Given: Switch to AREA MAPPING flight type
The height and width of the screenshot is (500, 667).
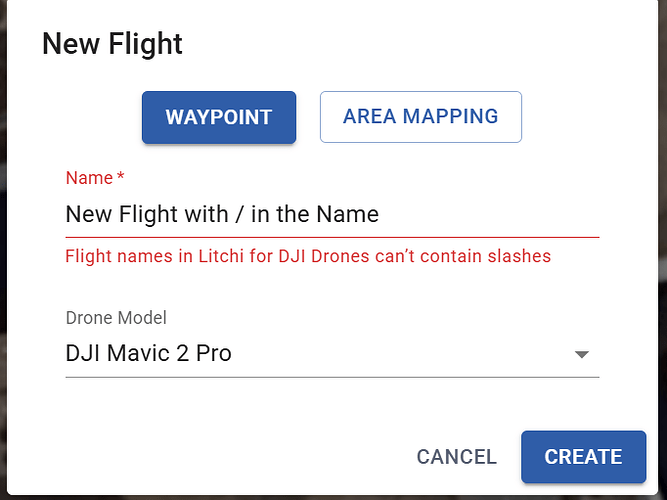Looking at the screenshot, I should (420, 117).
